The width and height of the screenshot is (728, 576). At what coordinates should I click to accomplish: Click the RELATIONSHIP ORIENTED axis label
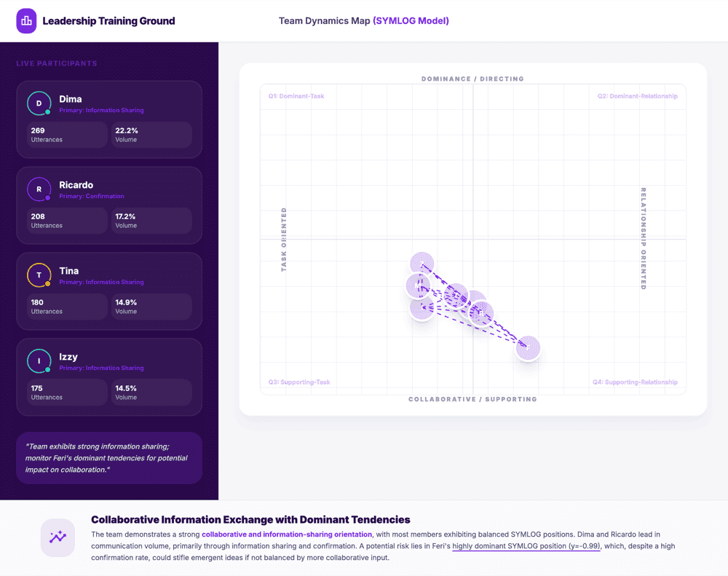[x=644, y=239]
